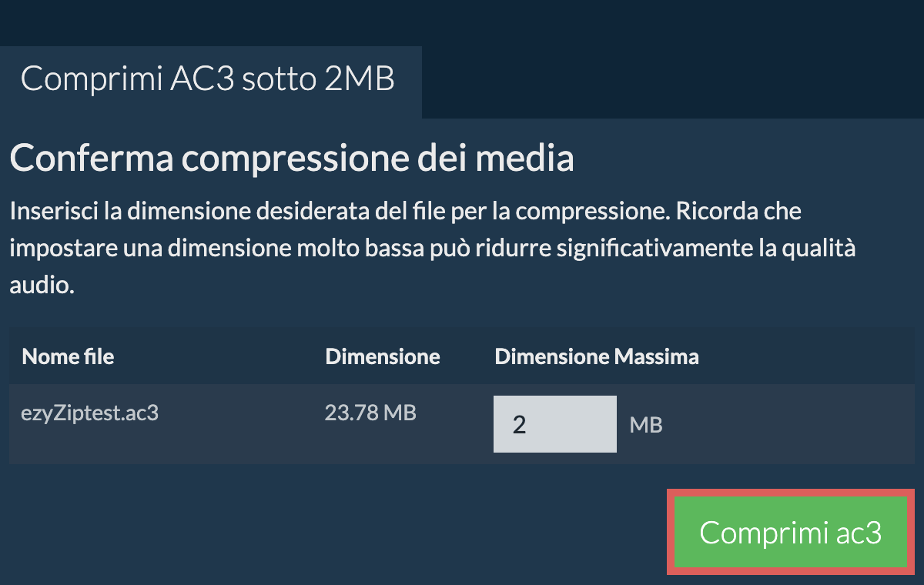924x585 pixels.
Task: Select the Comprimi AC3 sotto 2MB tab
Action: [x=208, y=79]
